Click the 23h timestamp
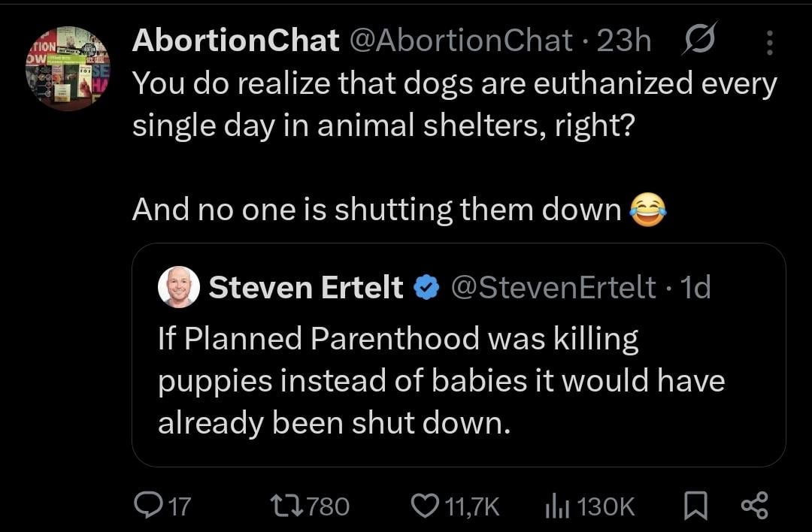This screenshot has height=532, width=812. pyautogui.click(x=623, y=41)
